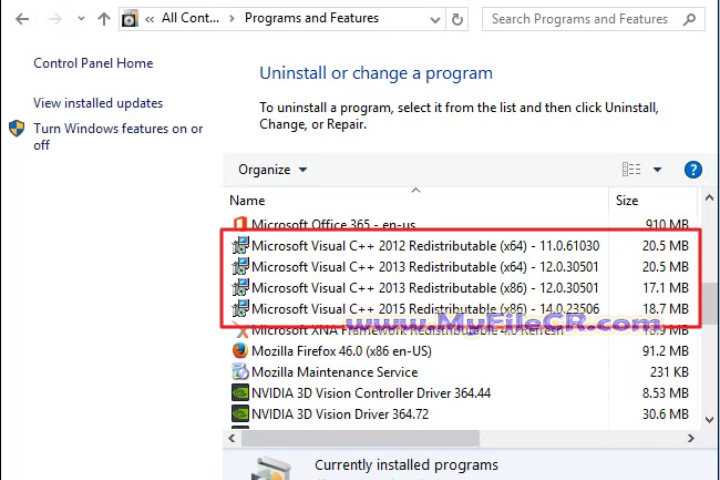The height and width of the screenshot is (480, 720).
Task: Open View installed updates link
Action: click(98, 103)
